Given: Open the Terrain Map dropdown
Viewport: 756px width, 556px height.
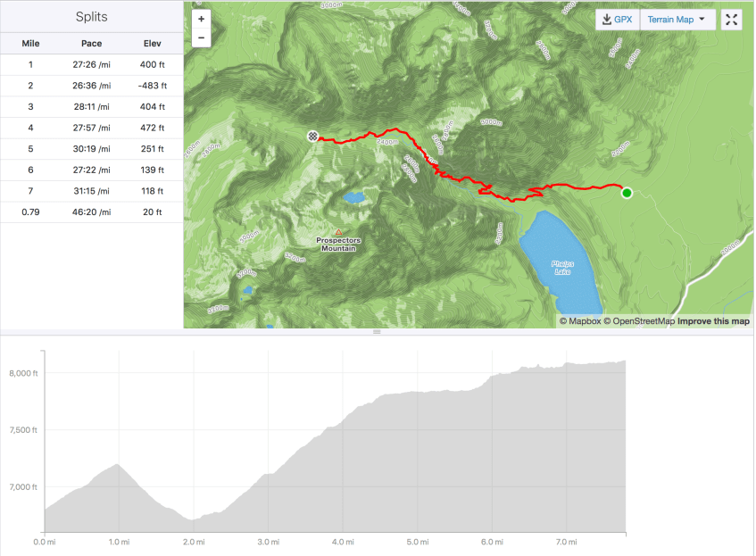Looking at the screenshot, I should (677, 20).
